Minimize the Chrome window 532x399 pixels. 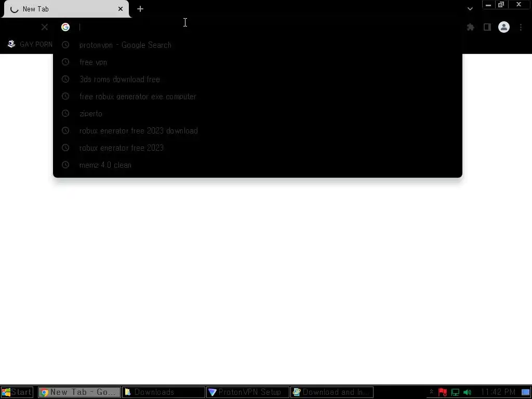(488, 4)
